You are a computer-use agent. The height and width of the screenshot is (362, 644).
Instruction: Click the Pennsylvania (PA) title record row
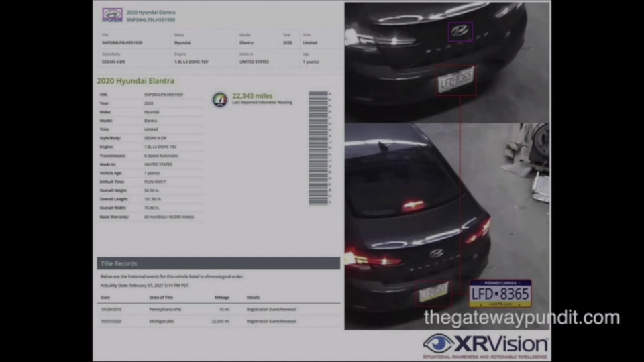point(219,310)
